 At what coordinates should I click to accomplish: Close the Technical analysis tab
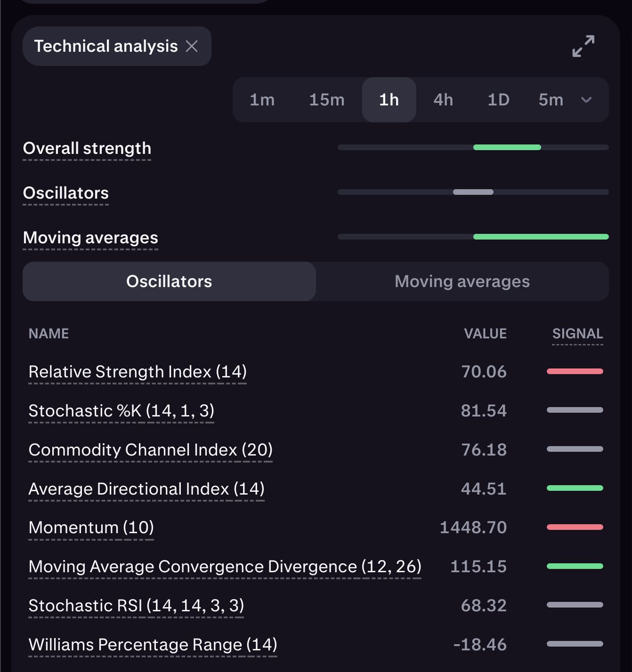192,46
